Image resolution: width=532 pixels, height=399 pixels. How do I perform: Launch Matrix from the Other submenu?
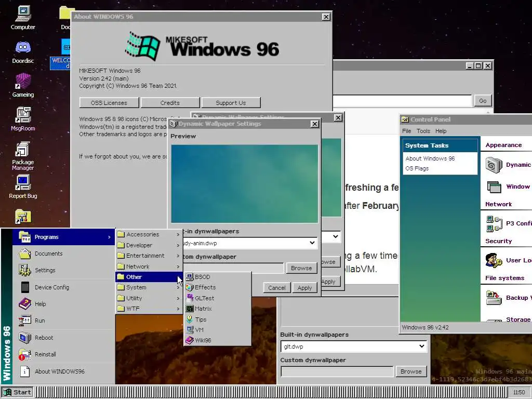(x=218, y=309)
